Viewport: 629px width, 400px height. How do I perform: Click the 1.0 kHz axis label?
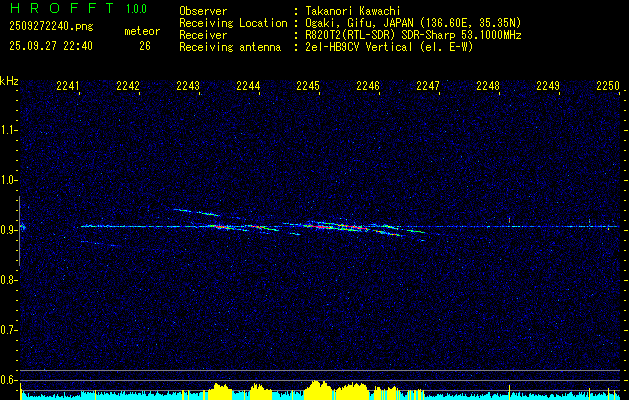tap(8, 181)
